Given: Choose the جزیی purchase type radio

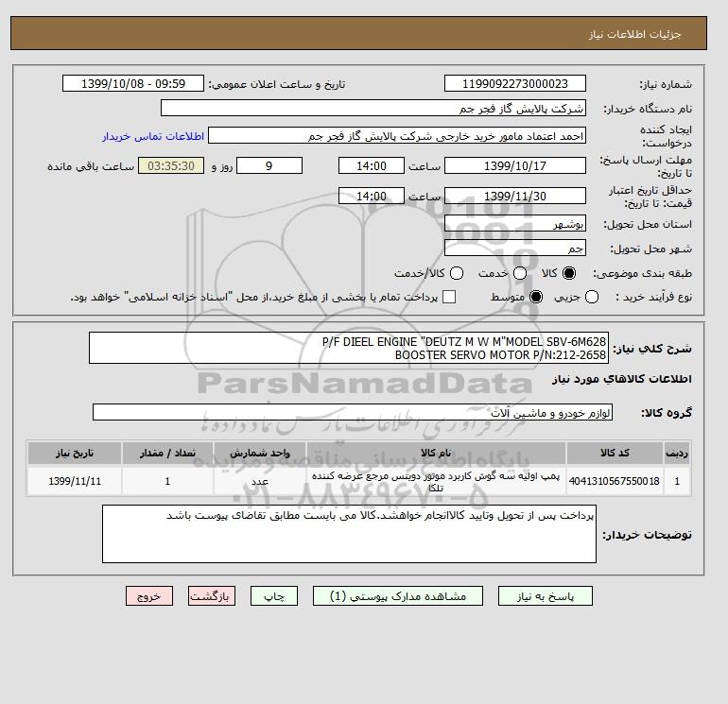Looking at the screenshot, I should (592, 297).
